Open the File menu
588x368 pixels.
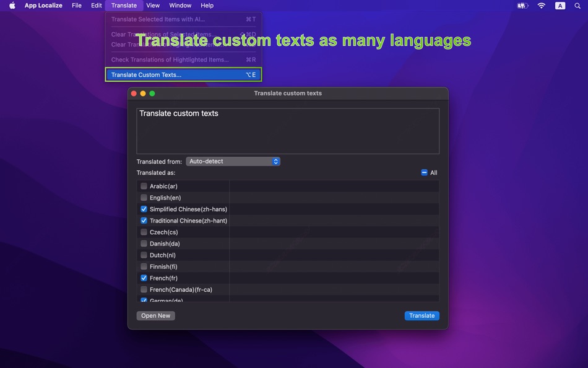tap(77, 5)
